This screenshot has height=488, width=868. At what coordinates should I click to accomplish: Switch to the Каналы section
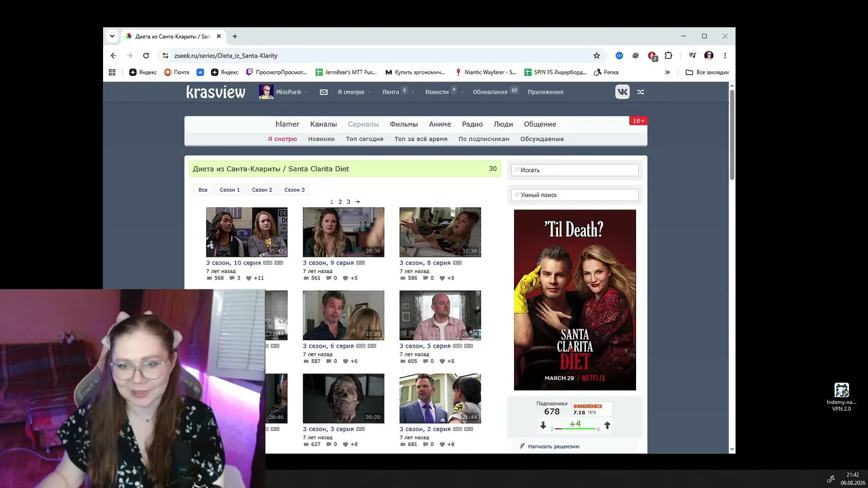pos(323,124)
